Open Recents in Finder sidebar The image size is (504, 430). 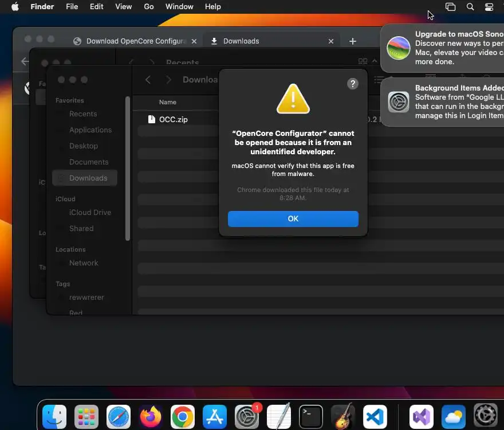[83, 114]
